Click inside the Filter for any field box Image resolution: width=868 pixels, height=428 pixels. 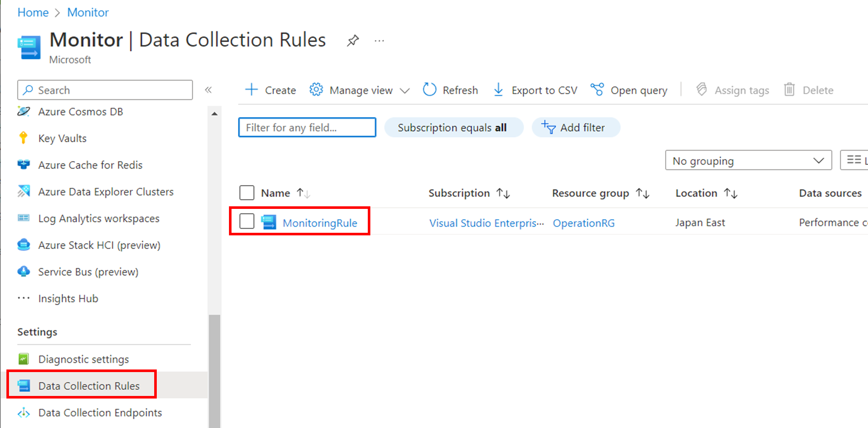(307, 127)
